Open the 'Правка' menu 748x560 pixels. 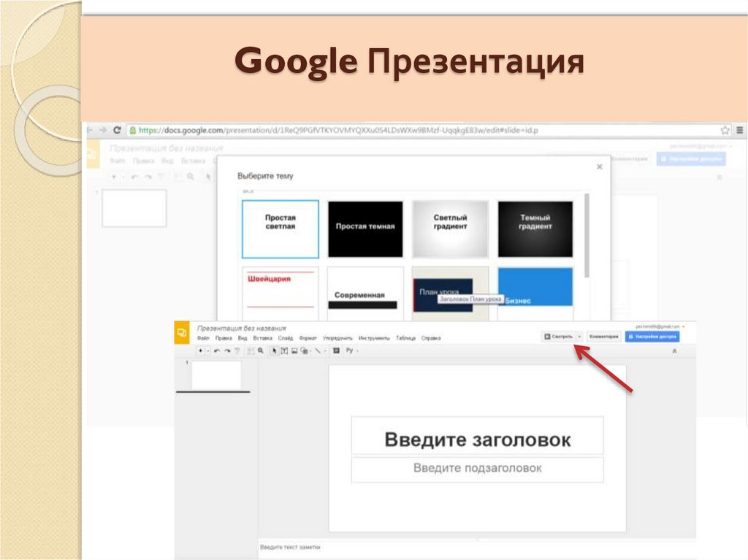[224, 338]
